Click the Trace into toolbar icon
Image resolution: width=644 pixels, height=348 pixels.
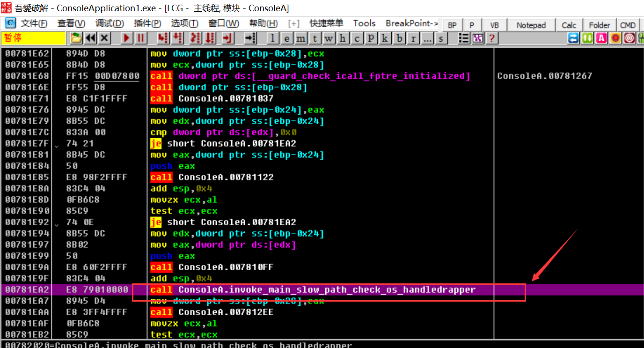tap(196, 38)
